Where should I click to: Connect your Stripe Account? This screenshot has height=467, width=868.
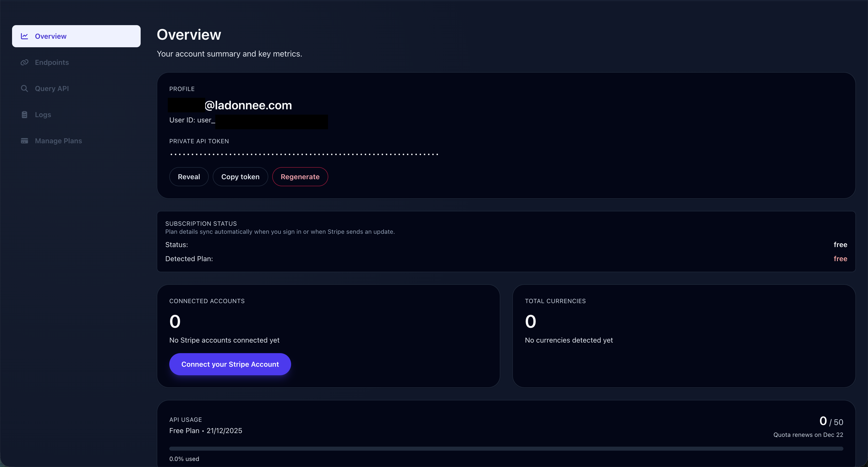point(230,364)
